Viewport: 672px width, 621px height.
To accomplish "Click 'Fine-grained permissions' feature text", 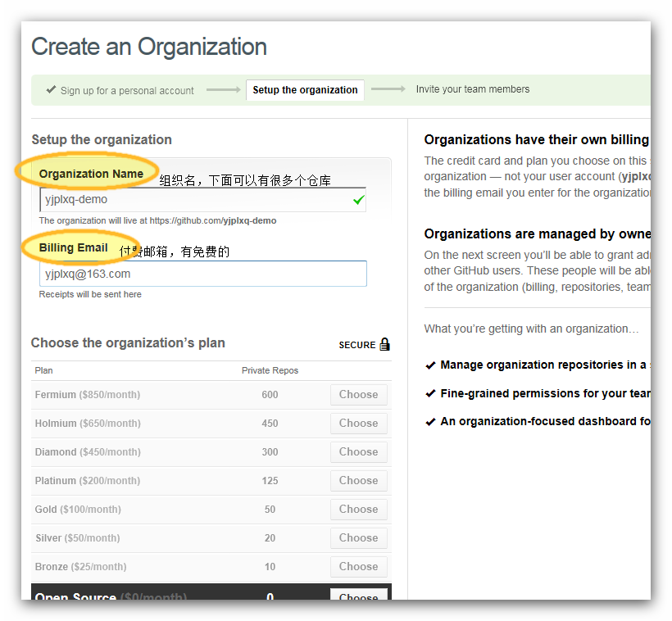I will (x=545, y=393).
